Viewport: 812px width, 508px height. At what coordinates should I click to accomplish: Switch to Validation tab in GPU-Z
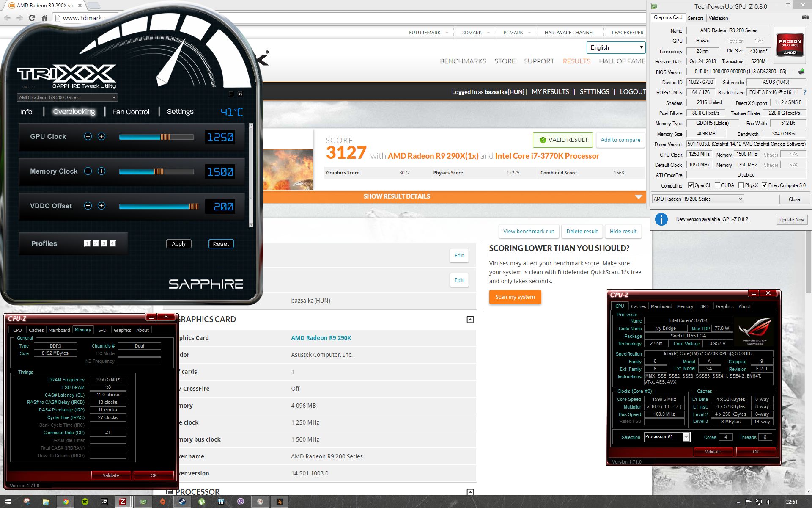pos(718,18)
